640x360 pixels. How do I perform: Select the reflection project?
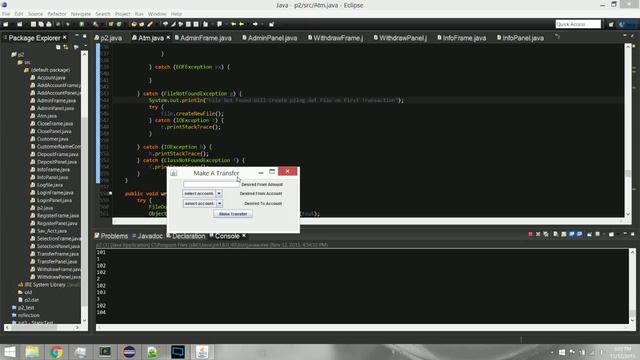[26, 316]
